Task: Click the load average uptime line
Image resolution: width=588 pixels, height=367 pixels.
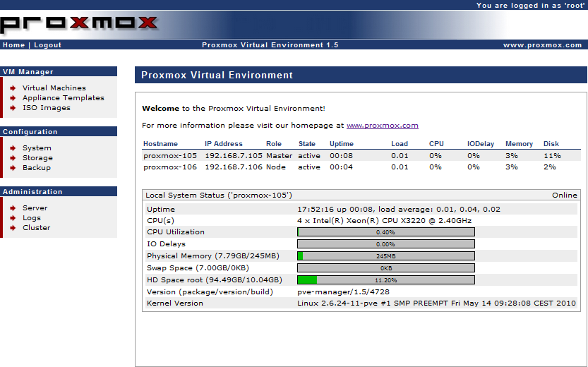Action: pos(399,209)
